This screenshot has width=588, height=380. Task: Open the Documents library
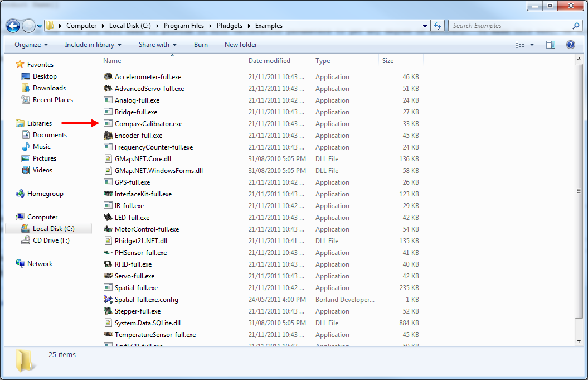(x=50, y=135)
